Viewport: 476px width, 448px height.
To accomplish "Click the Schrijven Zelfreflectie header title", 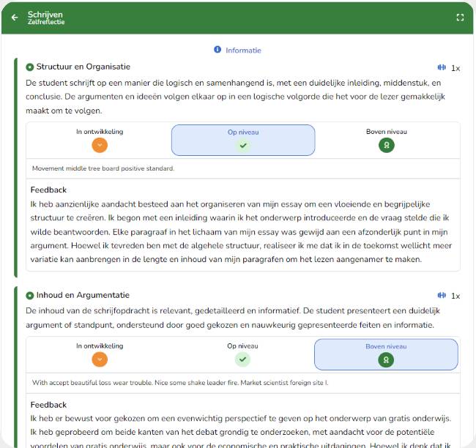I will (46, 18).
